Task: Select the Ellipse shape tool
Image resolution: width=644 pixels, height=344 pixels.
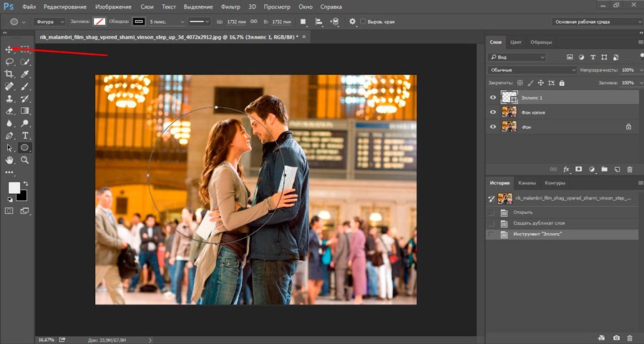Action: (x=24, y=148)
